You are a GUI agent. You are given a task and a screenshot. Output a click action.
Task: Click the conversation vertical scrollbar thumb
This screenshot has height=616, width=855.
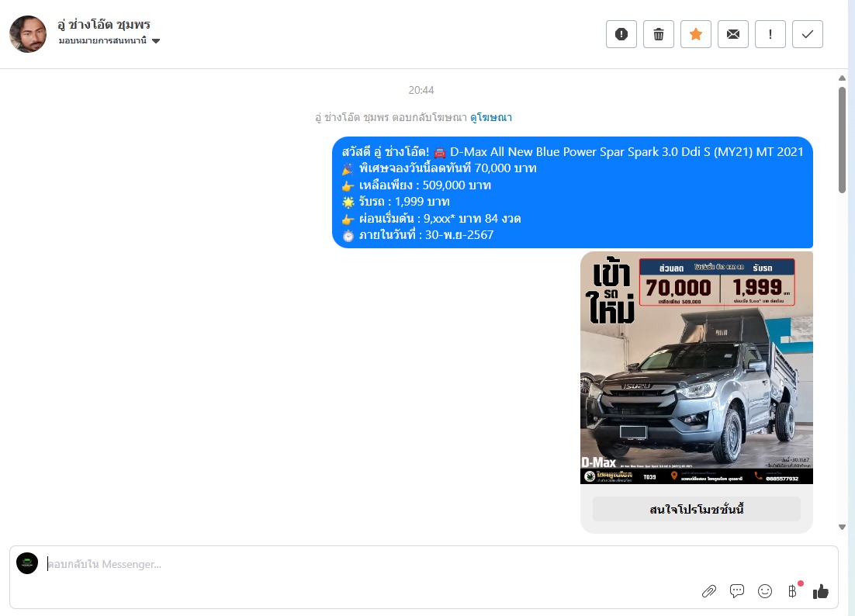click(842, 140)
